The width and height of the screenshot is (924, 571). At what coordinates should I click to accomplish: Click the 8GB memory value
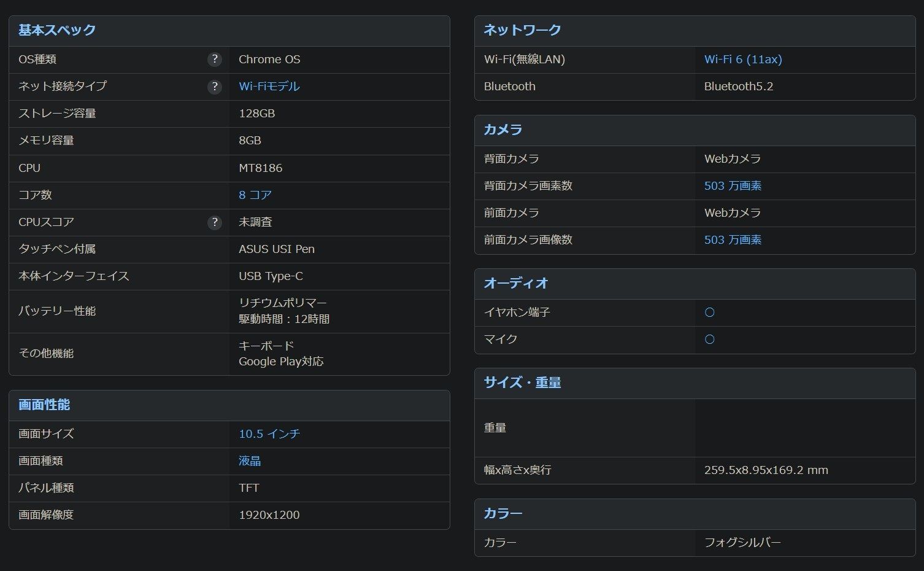click(250, 141)
